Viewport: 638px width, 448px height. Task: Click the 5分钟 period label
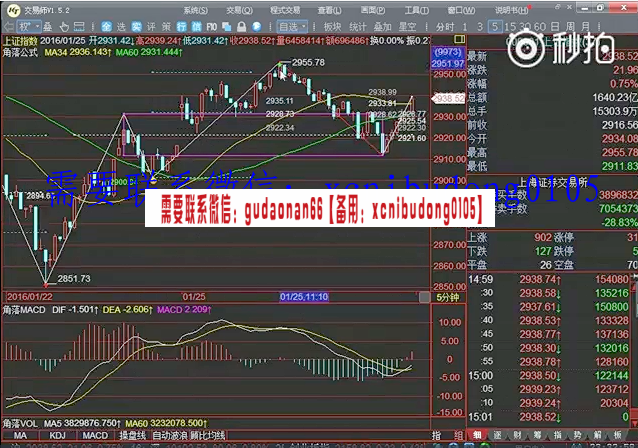[x=448, y=297]
